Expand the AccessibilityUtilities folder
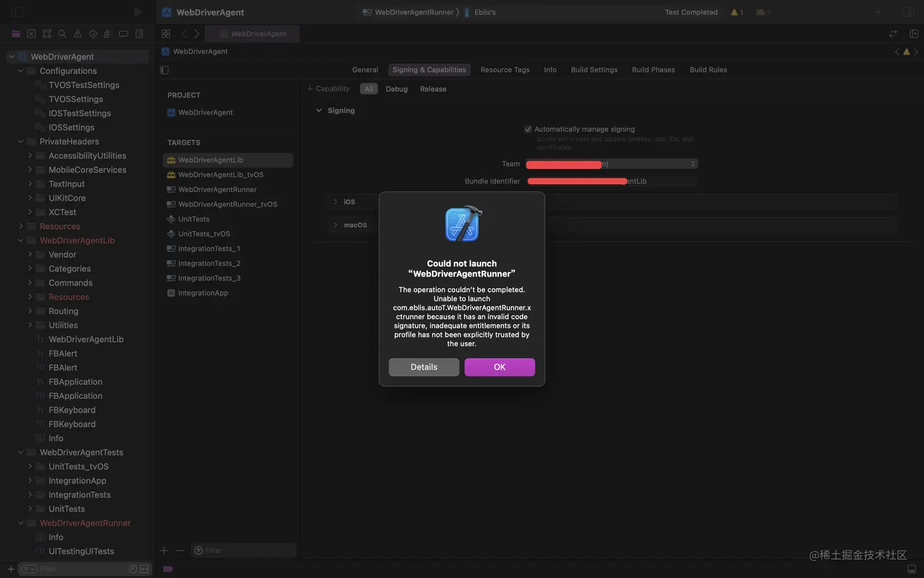 (x=29, y=155)
